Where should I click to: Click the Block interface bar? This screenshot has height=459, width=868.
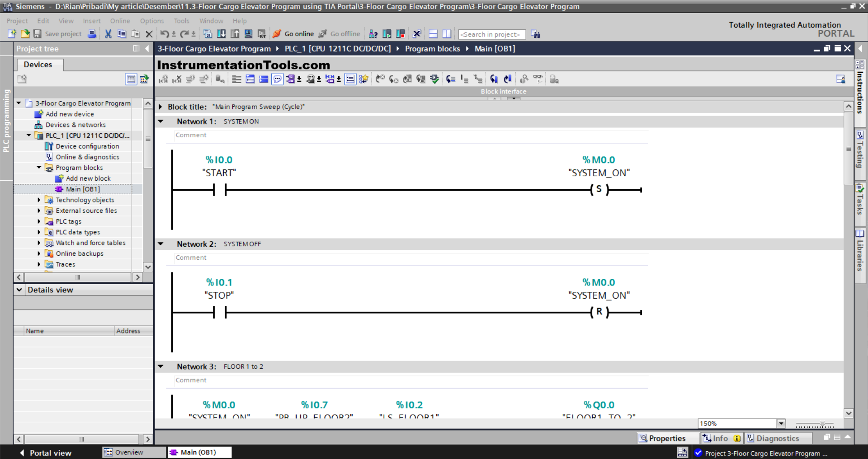pyautogui.click(x=503, y=91)
